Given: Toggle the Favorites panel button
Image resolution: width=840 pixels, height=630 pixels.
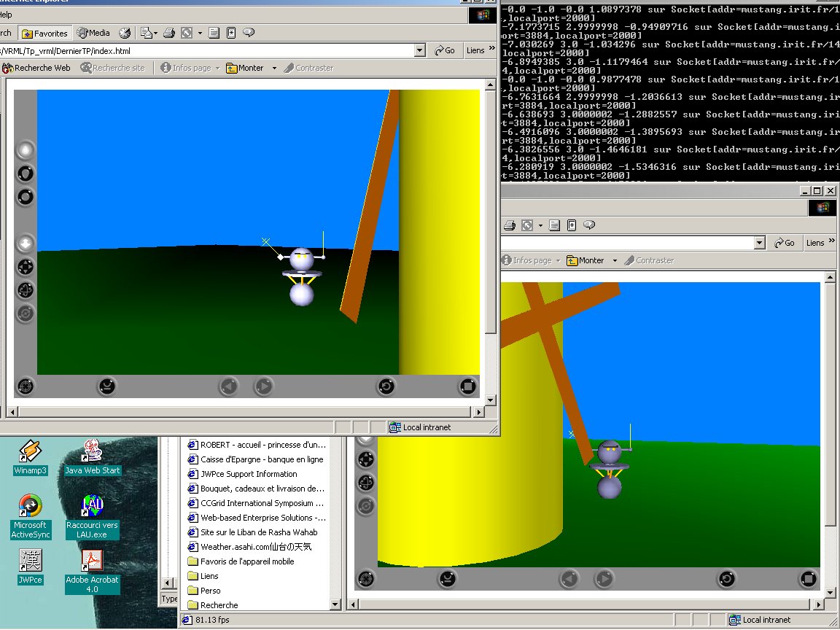Looking at the screenshot, I should 44,33.
